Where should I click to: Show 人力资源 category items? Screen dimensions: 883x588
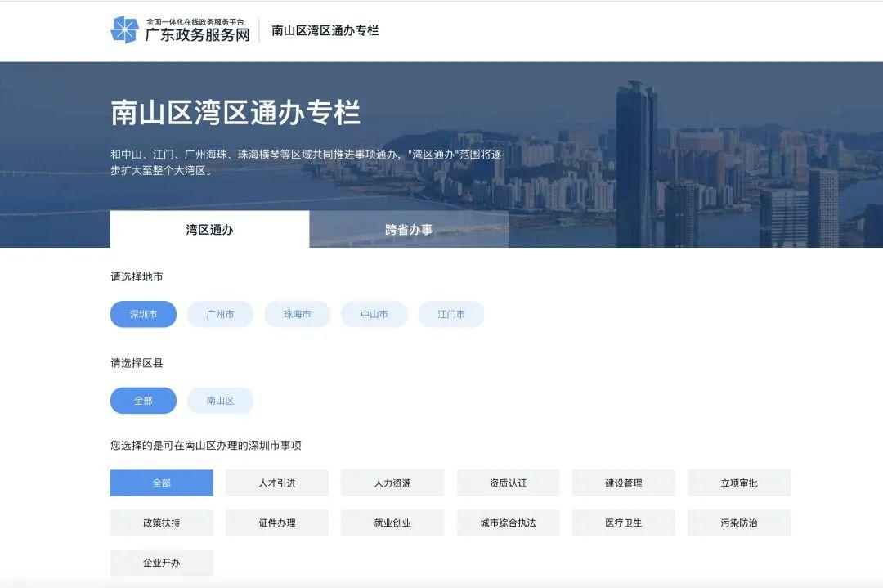tap(392, 483)
